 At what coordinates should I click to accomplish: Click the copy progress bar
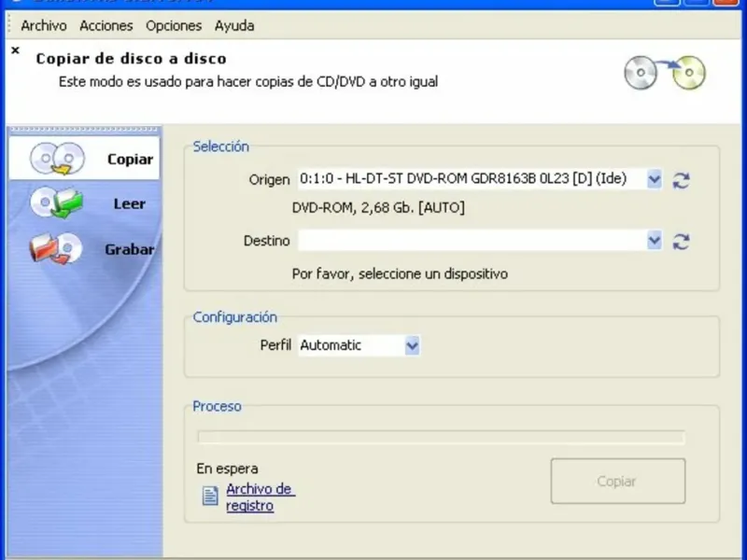click(x=441, y=438)
